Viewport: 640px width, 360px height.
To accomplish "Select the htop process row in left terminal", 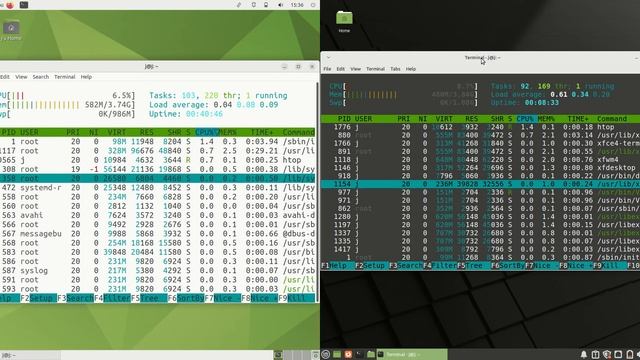I will pos(158,160).
